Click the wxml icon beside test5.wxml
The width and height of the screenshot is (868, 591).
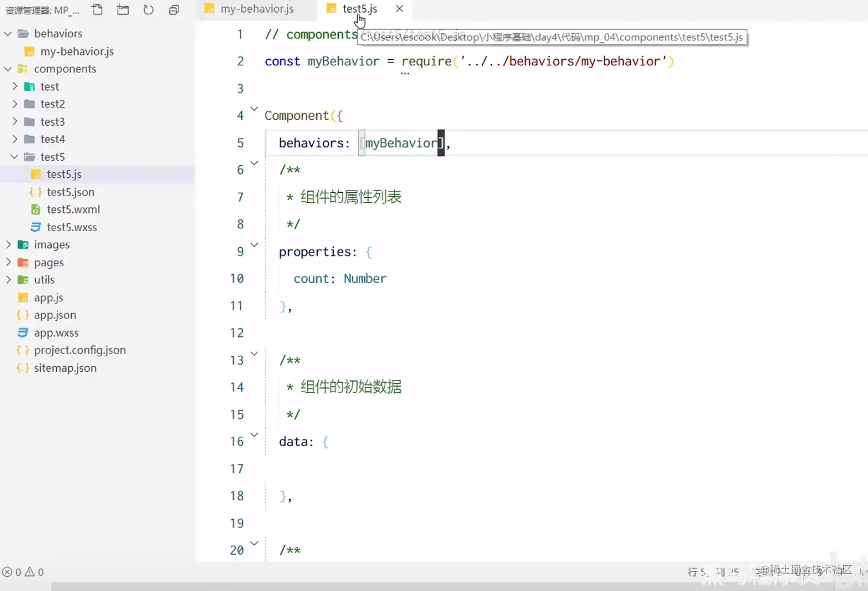pyautogui.click(x=36, y=209)
